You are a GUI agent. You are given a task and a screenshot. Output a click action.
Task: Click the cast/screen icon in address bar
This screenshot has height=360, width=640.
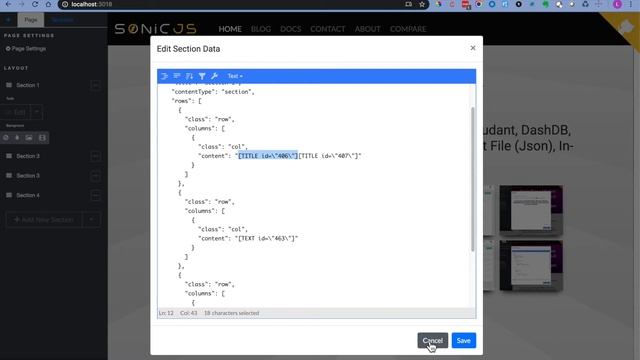[409, 4]
